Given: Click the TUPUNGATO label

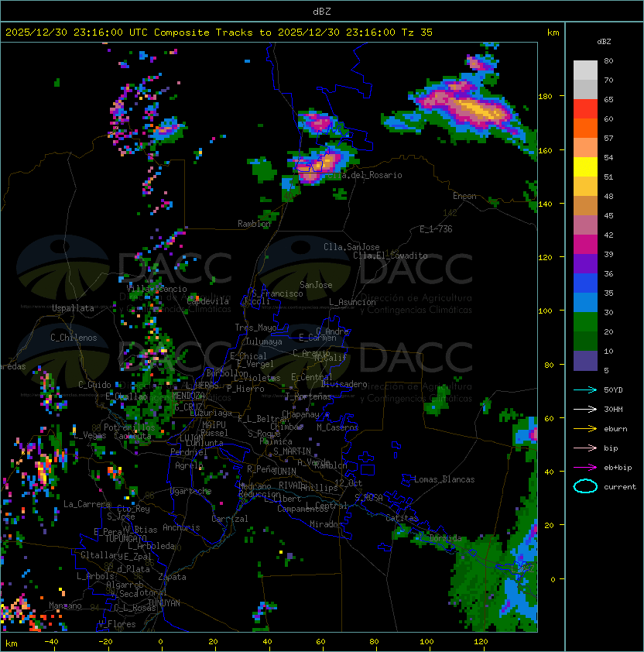Looking at the screenshot, I should [x=125, y=538].
